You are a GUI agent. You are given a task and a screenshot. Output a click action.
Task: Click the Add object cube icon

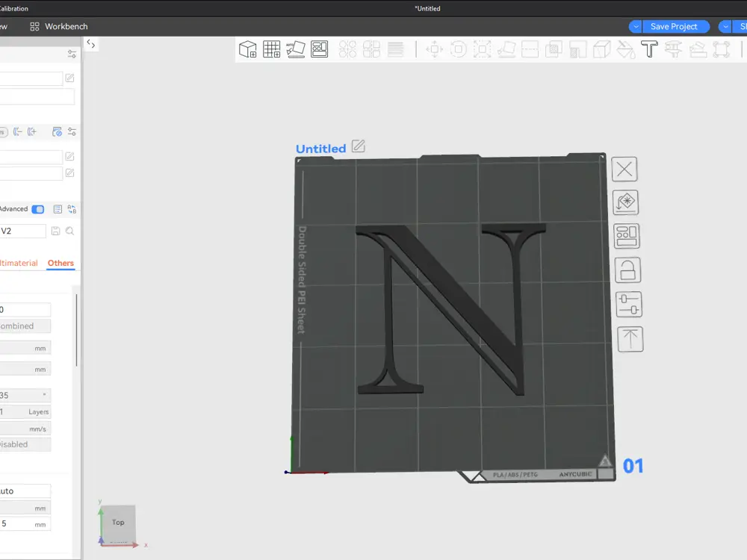[x=248, y=49]
